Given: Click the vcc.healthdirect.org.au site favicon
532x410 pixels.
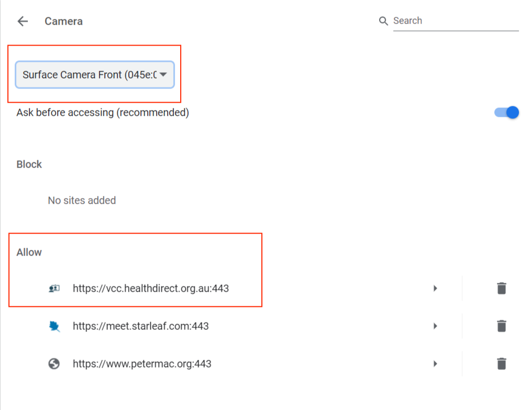Looking at the screenshot, I should pos(54,288).
